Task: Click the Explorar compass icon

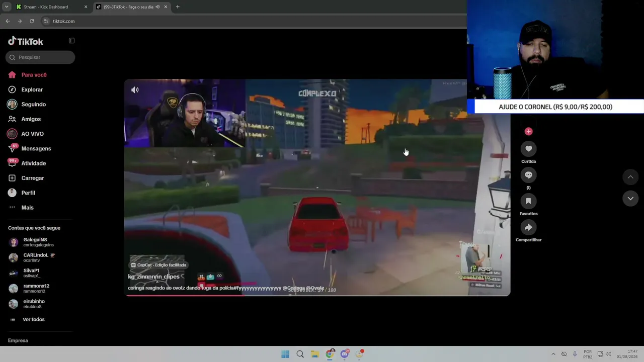Action: coord(12,89)
